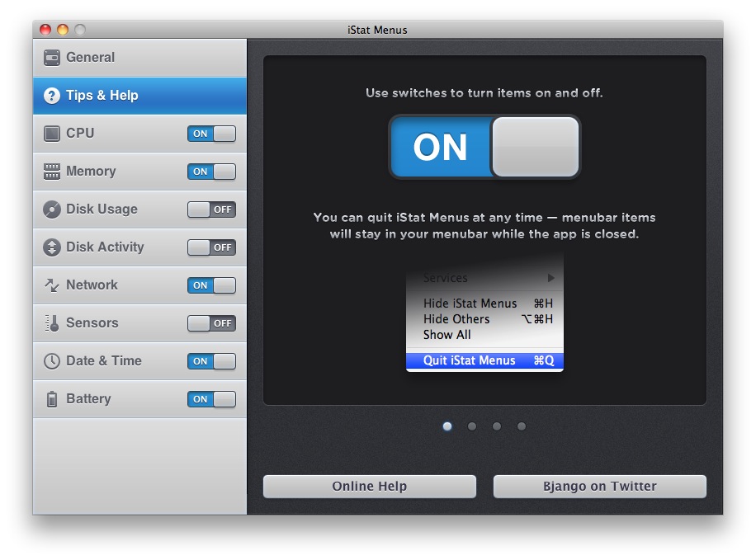Viewport: 756px width, 560px height.
Task: Visit Bjango on Twitter
Action: 600,487
